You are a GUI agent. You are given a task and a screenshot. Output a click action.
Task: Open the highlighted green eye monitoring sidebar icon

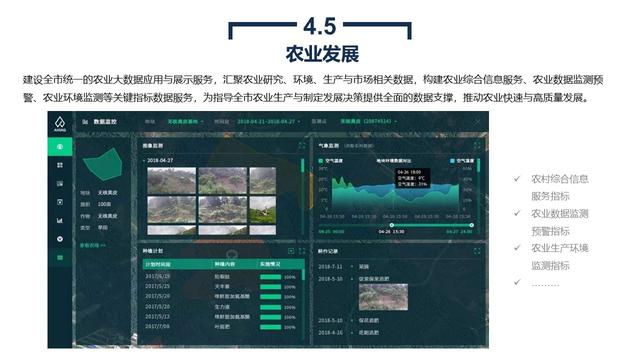tap(60, 147)
